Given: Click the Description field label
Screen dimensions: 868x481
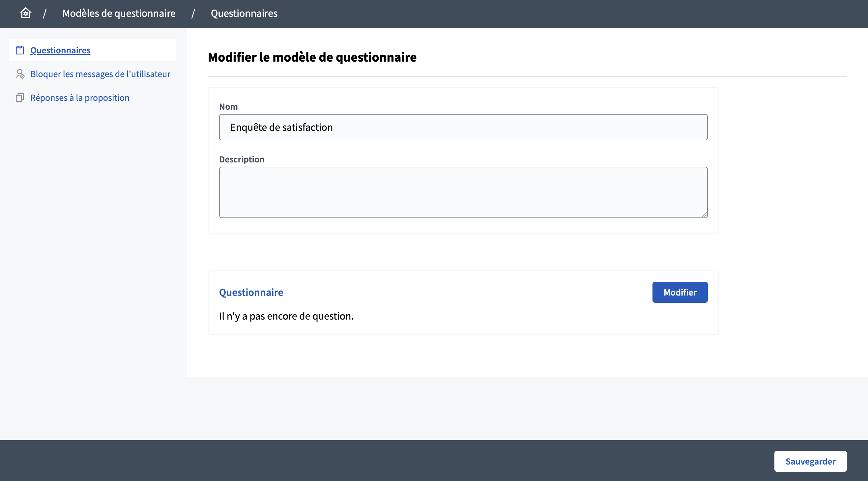Looking at the screenshot, I should click(x=242, y=159).
